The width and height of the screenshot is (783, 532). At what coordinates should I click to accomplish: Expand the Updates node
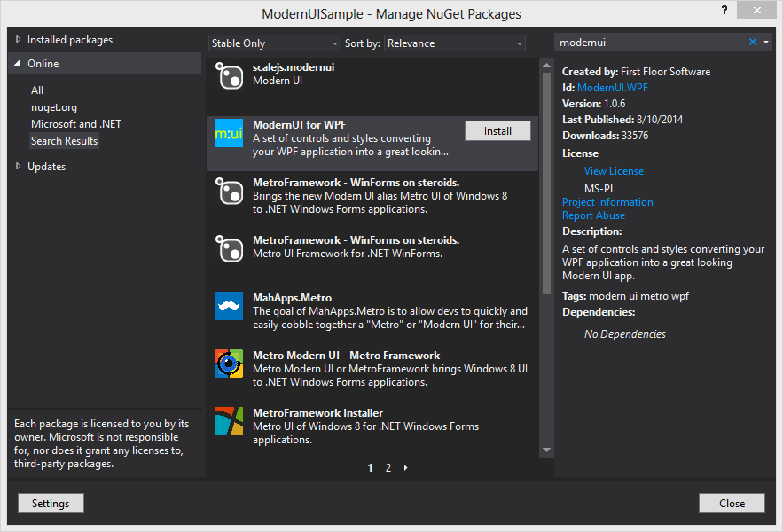point(18,167)
